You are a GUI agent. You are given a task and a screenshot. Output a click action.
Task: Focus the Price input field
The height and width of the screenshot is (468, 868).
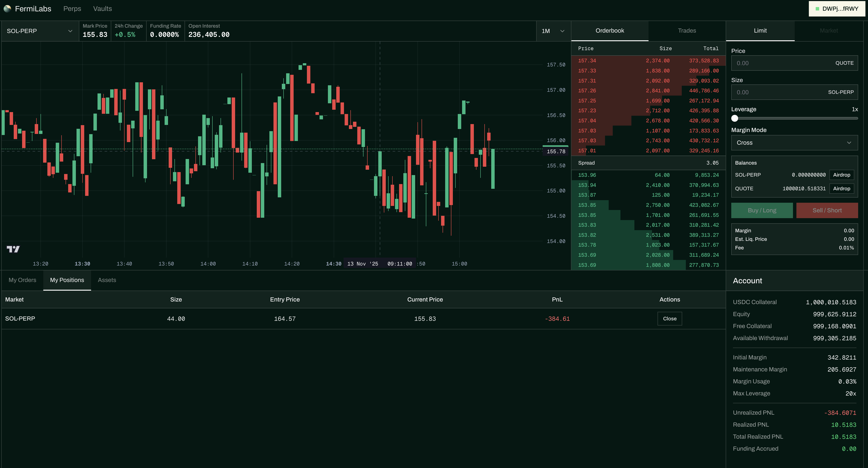(782, 63)
